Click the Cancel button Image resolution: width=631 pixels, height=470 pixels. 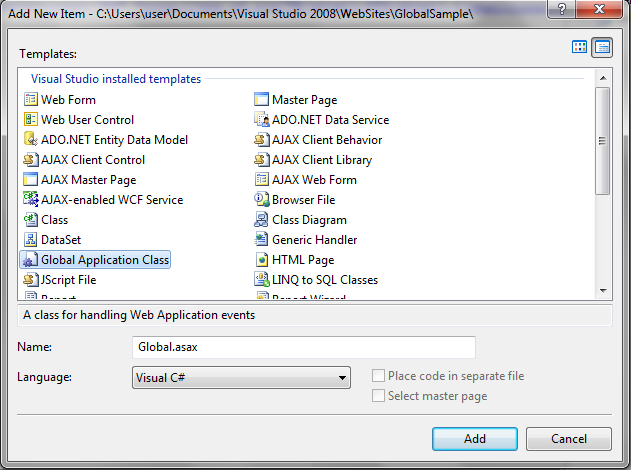click(x=568, y=439)
